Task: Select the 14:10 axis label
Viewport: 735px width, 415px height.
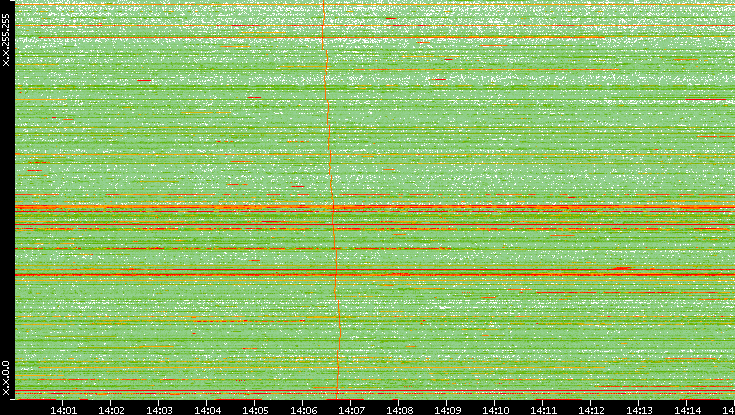Action: click(x=495, y=410)
